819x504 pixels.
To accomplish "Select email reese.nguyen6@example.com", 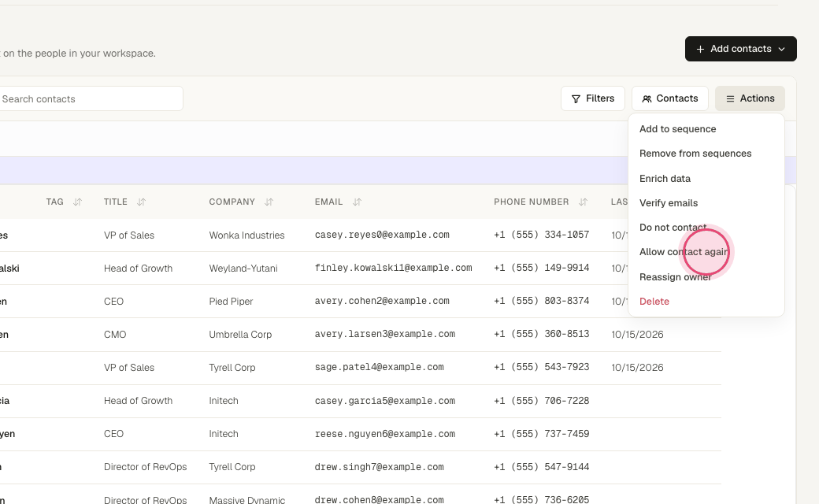I will click(x=385, y=434).
